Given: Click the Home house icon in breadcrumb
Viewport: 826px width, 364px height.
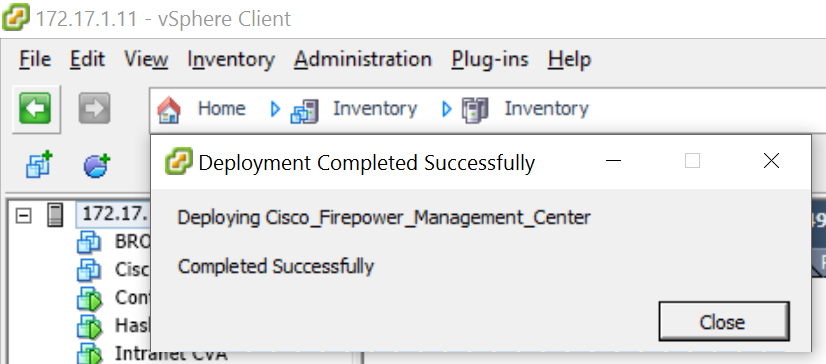Looking at the screenshot, I should click(x=169, y=109).
